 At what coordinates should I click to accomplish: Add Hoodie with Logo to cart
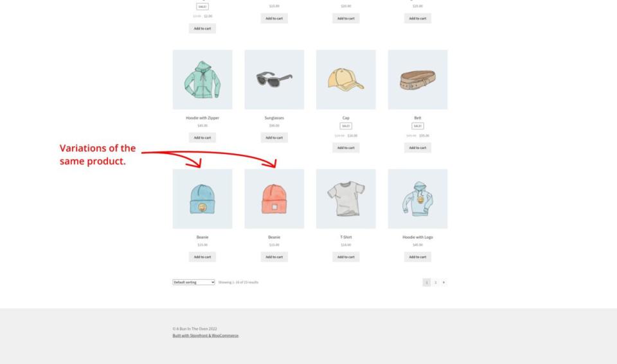pyautogui.click(x=418, y=257)
